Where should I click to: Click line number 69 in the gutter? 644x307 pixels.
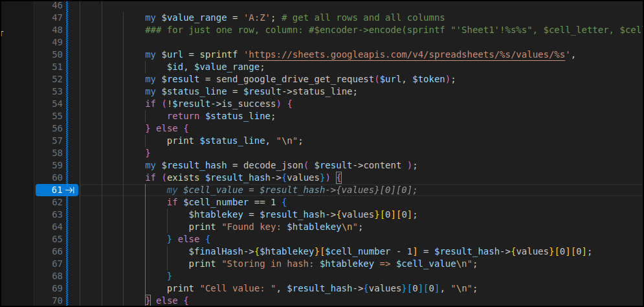(x=56, y=288)
